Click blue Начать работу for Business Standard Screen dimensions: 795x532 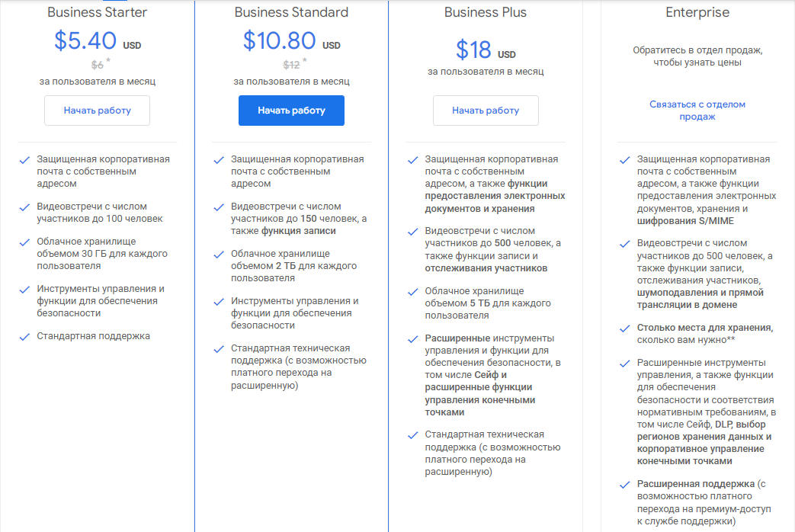coord(291,110)
